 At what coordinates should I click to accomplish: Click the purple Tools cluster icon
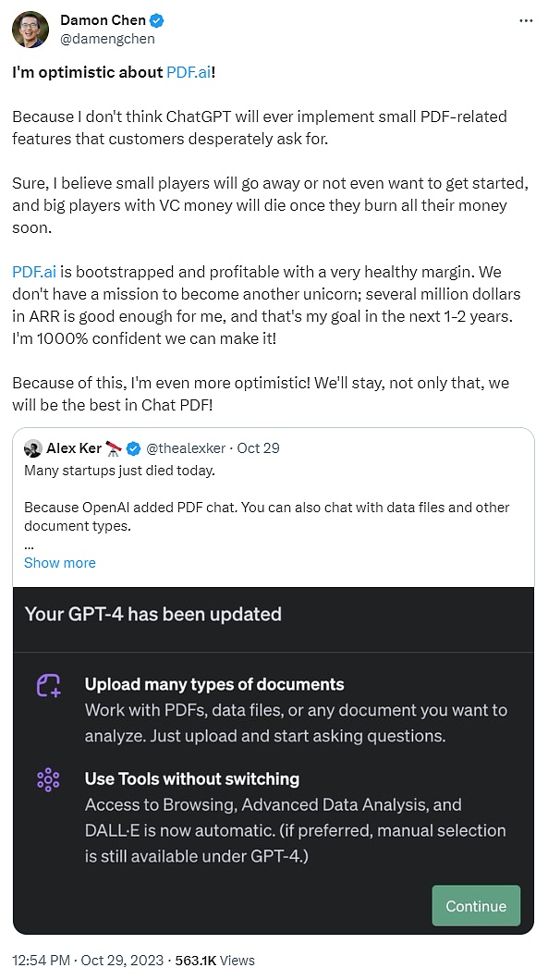pos(48,780)
